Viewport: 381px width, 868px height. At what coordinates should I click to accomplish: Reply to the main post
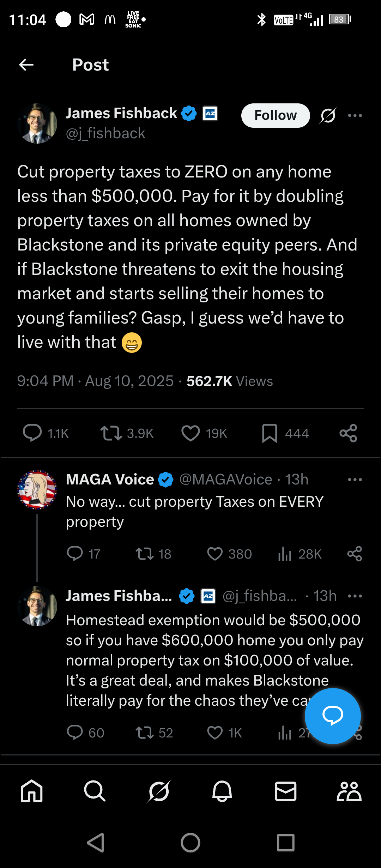tap(32, 433)
